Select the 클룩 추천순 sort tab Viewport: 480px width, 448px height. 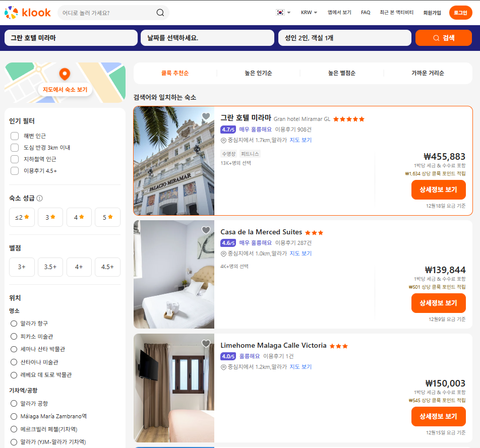pos(175,73)
